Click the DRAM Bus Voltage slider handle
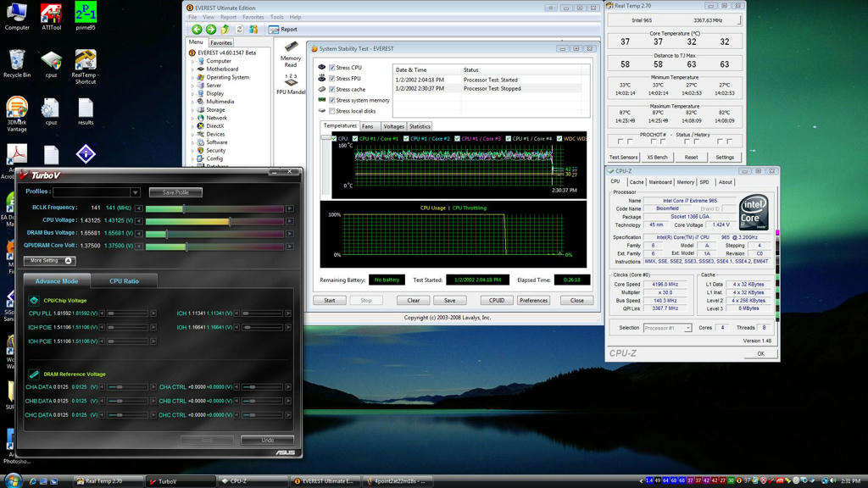The height and width of the screenshot is (488, 868). [166, 234]
